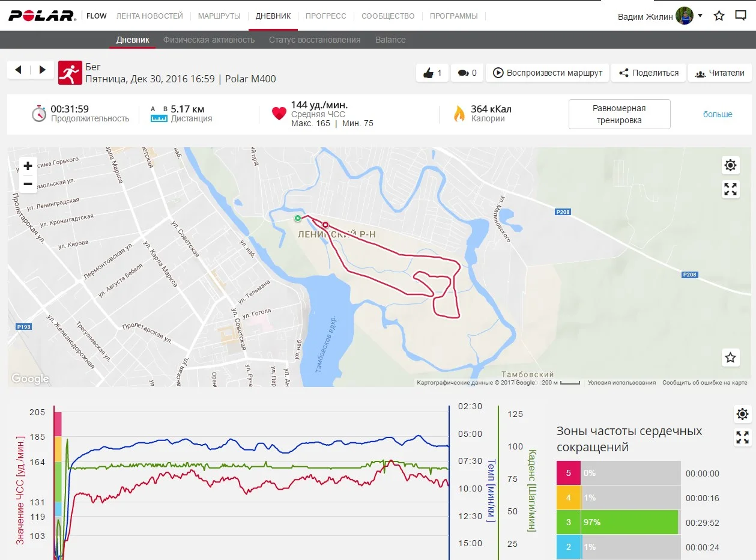Image resolution: width=756 pixels, height=560 pixels.
Task: Open comments speech bubble counter
Action: (x=467, y=73)
